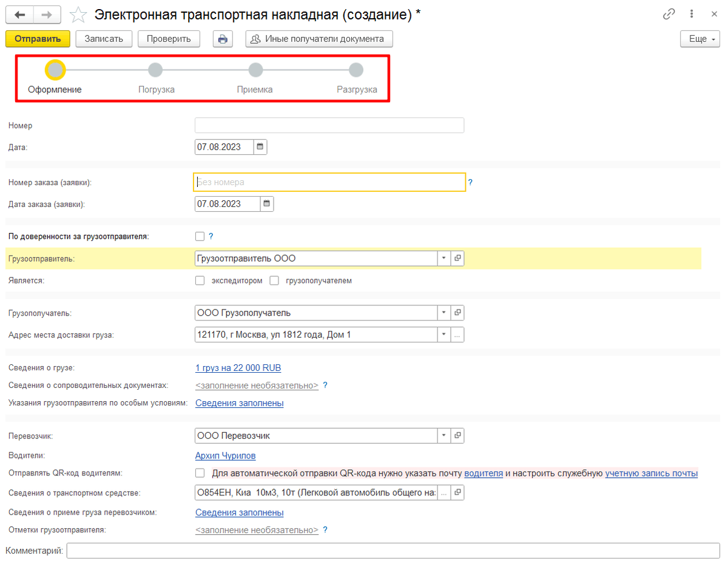The image size is (728, 567).
Task: Copy link via chain icon at top right
Action: 669,15
